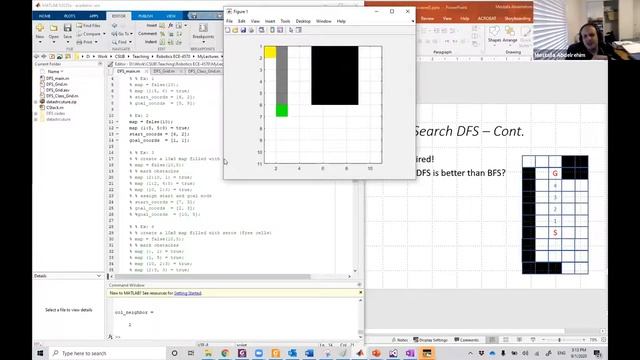Click New Figure icon in Figure 1 toolbar
Viewport: 640px width, 360px height.
(228, 30)
